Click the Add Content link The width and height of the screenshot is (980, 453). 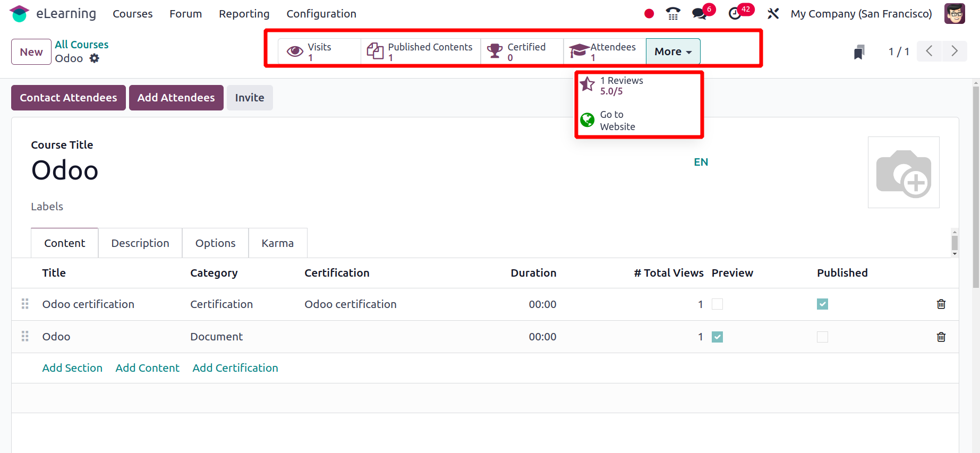148,368
